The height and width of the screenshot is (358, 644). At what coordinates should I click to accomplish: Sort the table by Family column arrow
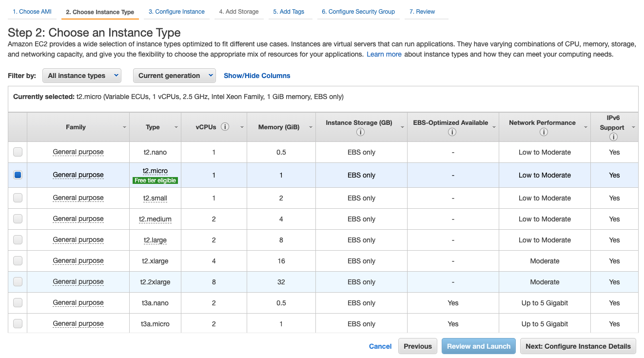coord(124,127)
